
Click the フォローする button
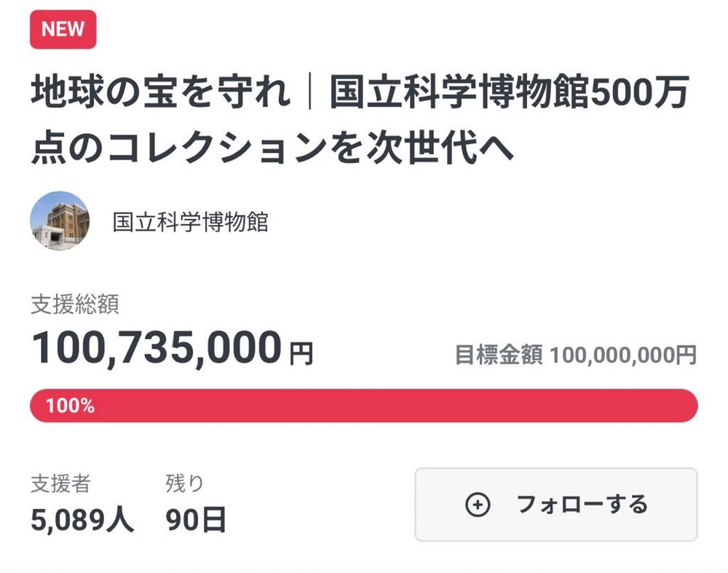555,505
